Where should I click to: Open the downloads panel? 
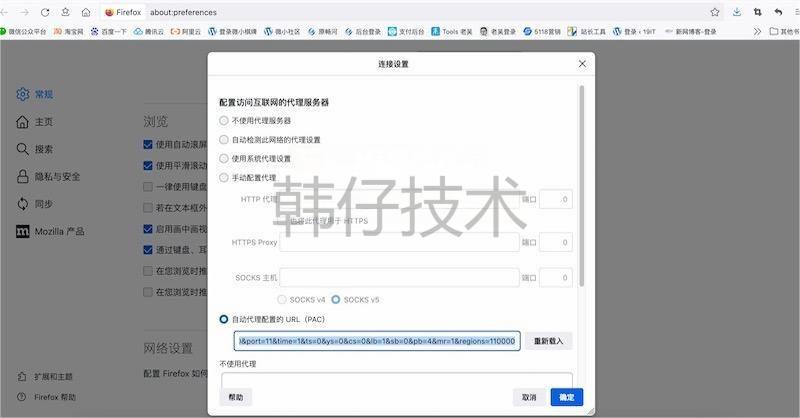737,12
